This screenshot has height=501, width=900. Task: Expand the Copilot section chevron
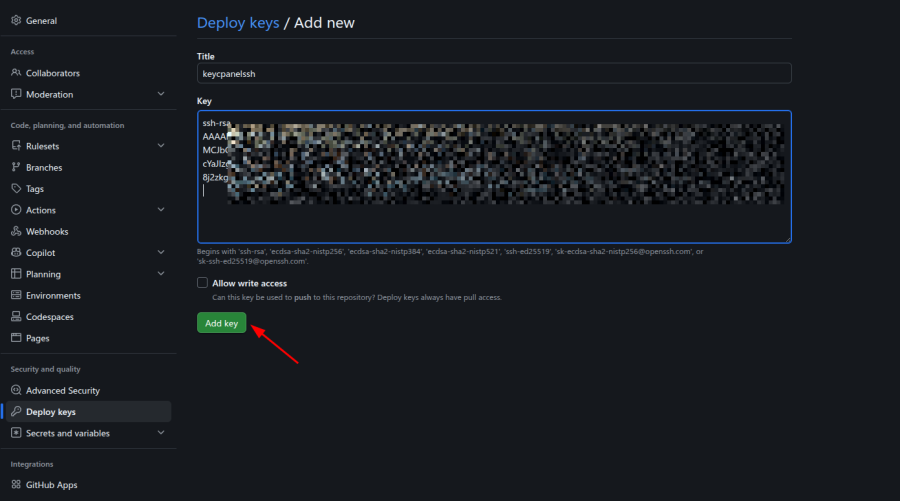point(161,253)
